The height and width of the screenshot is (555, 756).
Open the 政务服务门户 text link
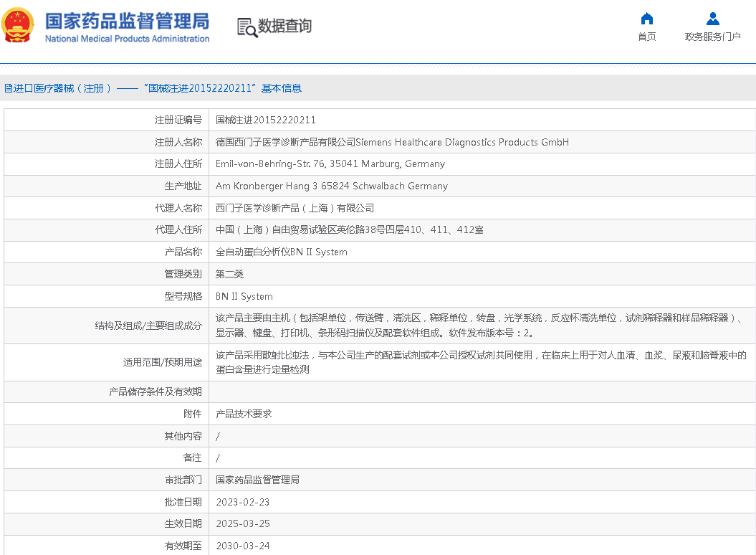[712, 37]
